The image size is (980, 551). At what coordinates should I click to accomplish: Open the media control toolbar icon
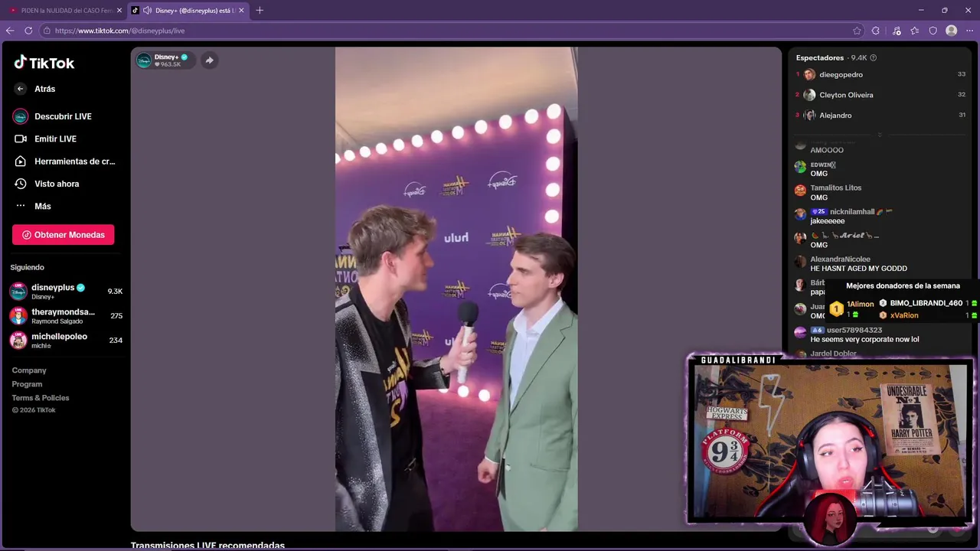(x=897, y=31)
